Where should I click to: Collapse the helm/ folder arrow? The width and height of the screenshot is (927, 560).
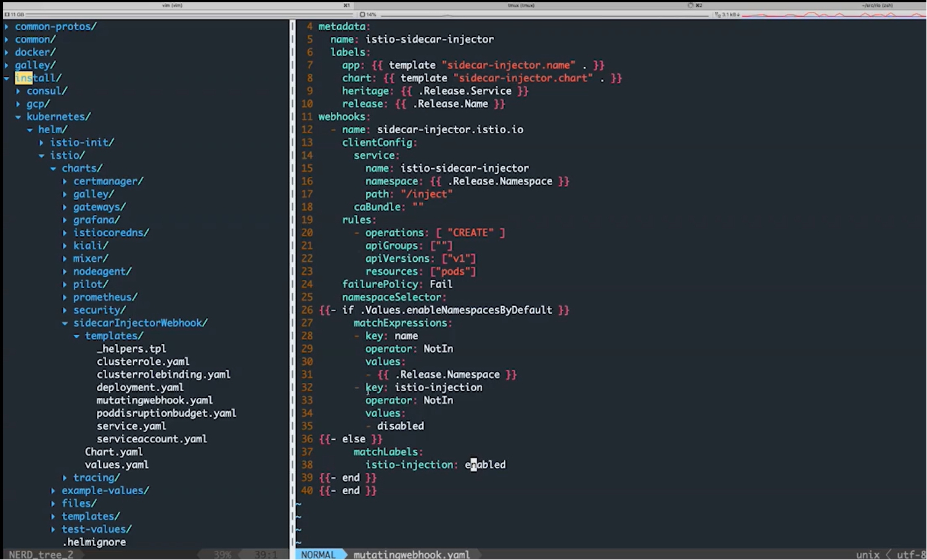(30, 130)
